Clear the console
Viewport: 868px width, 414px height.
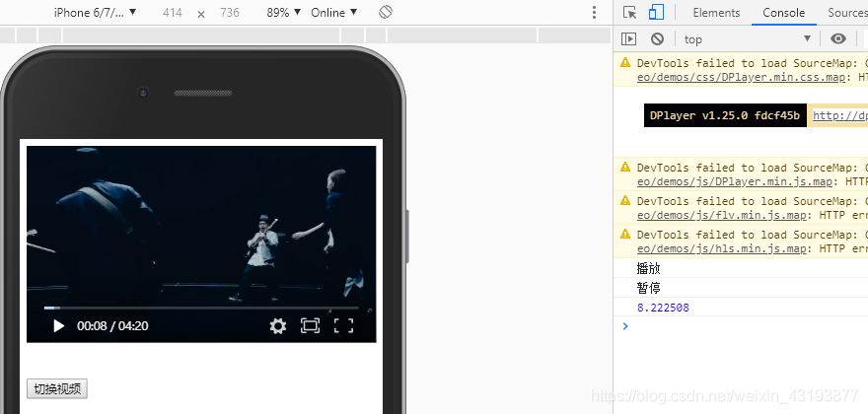(657, 38)
